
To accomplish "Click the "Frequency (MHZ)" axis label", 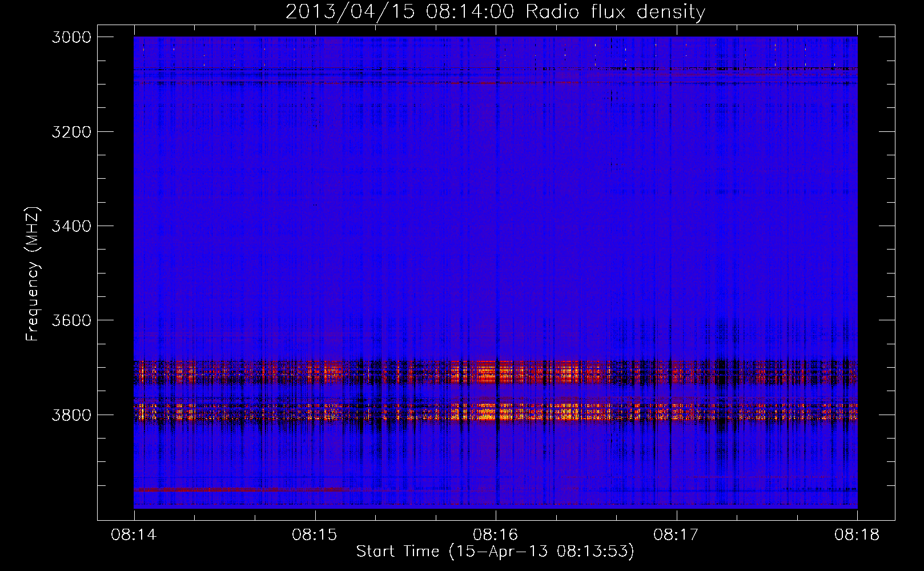I will pos(33,274).
